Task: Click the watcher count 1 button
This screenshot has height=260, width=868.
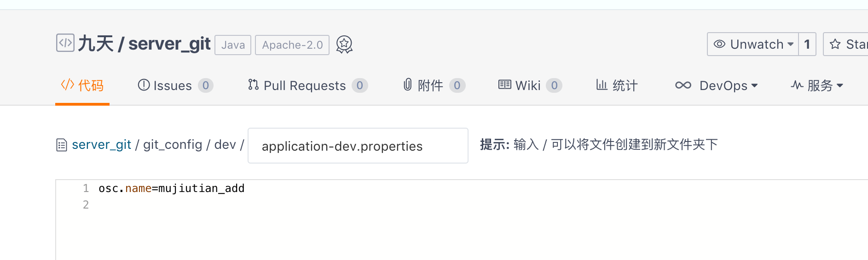Action: [807, 44]
